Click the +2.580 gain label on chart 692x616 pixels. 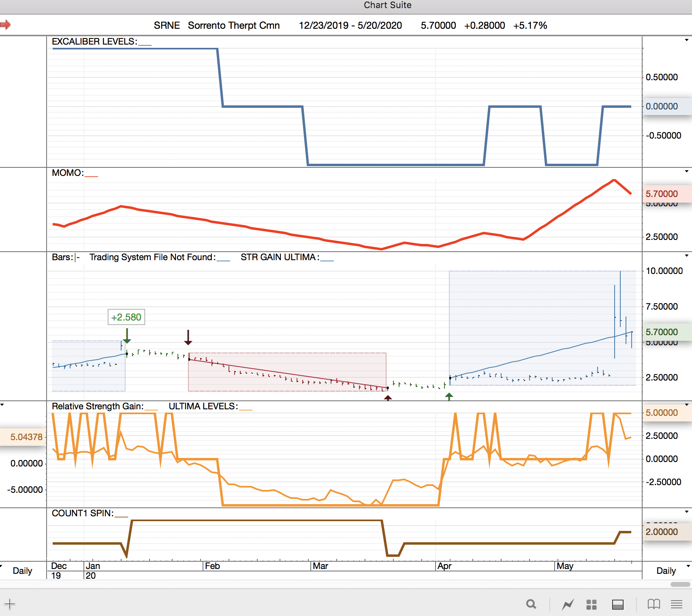tap(126, 317)
